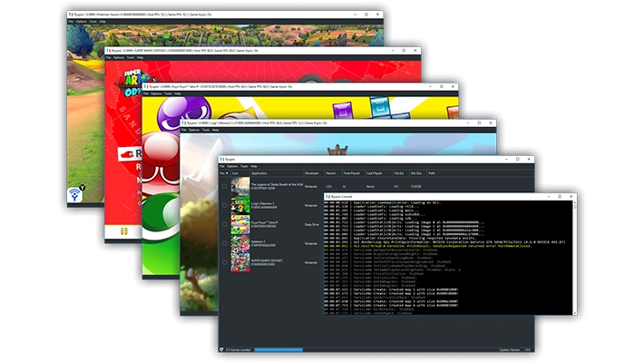Minimize the Puyo Puyo Tetris window

coord(430,87)
